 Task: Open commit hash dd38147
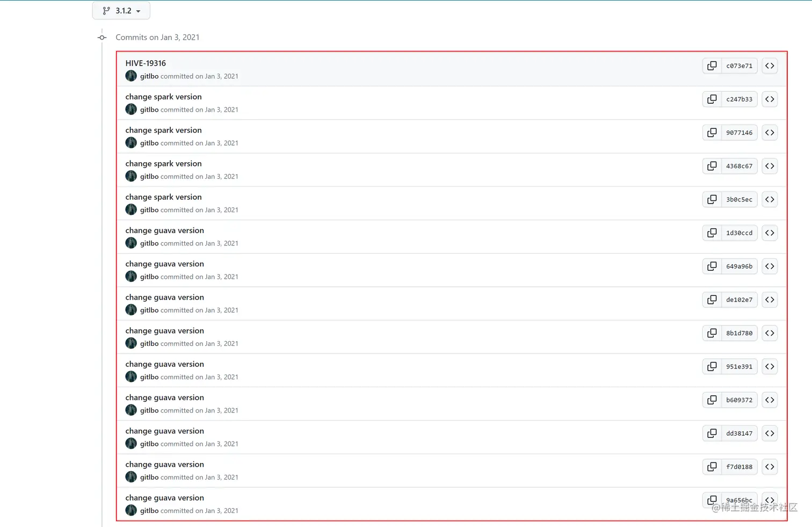click(740, 433)
